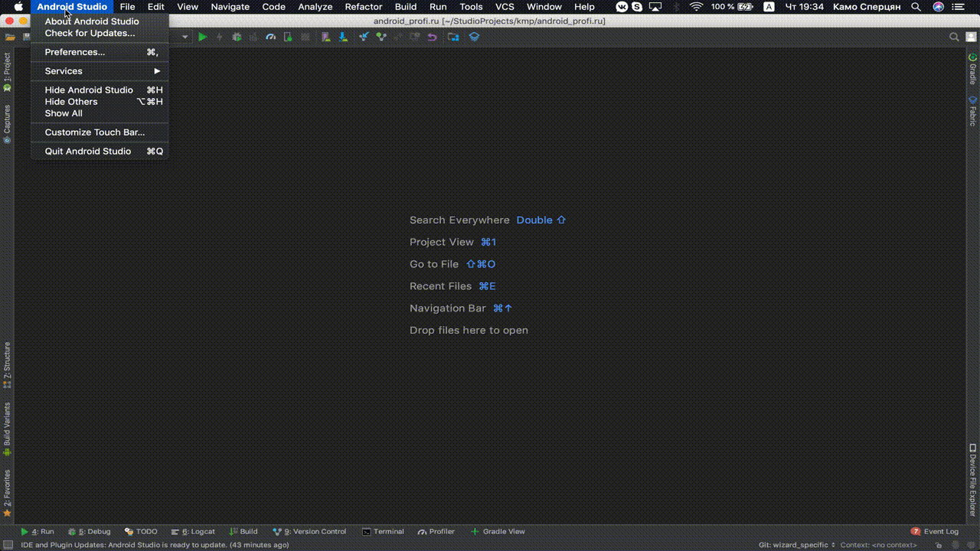980x551 pixels.
Task: Open the Notification Center list icon
Action: click(959, 7)
